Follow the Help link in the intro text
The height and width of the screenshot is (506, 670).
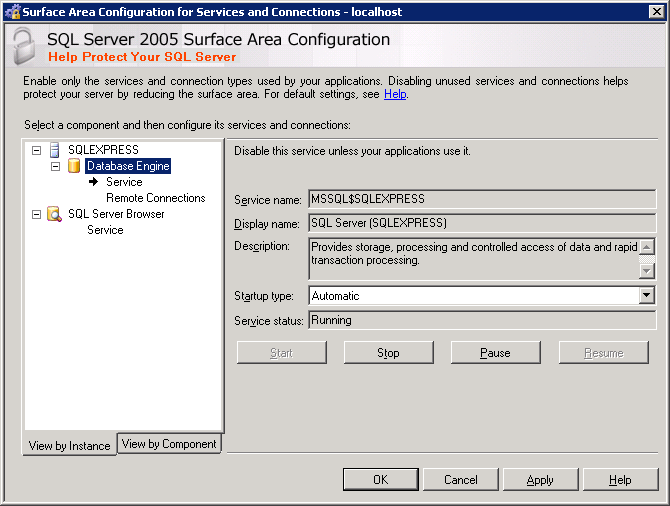[395, 94]
